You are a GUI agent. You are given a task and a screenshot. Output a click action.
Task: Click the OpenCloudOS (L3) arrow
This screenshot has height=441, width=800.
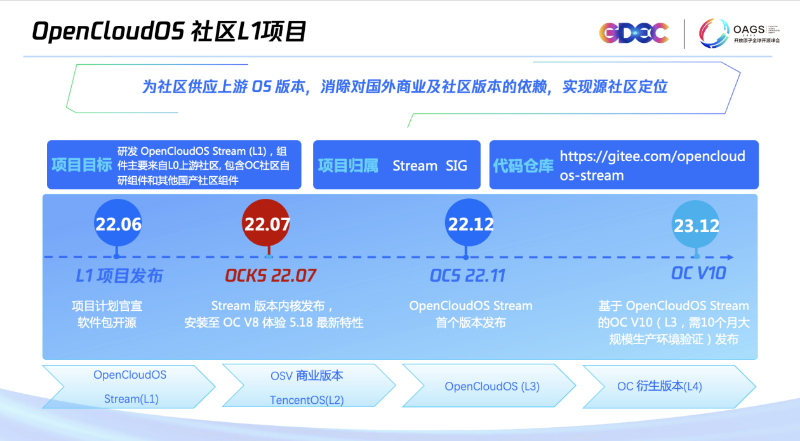click(492, 386)
